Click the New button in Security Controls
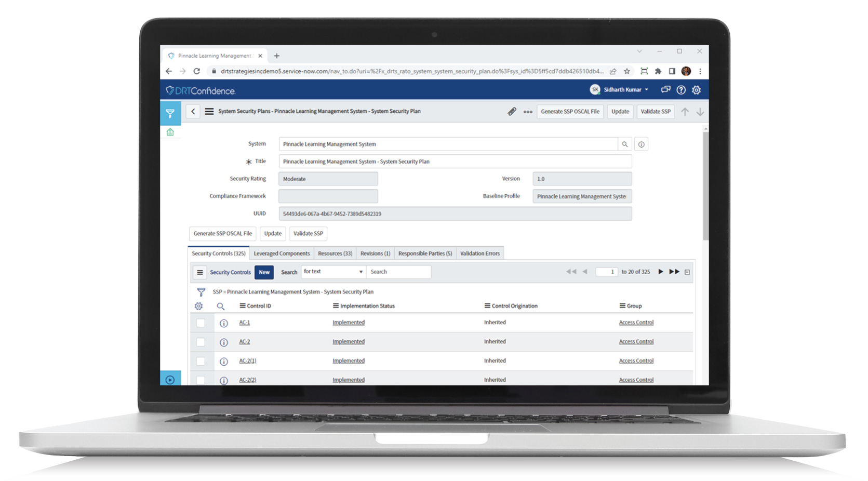Image resolution: width=868 pixels, height=481 pixels. point(264,272)
